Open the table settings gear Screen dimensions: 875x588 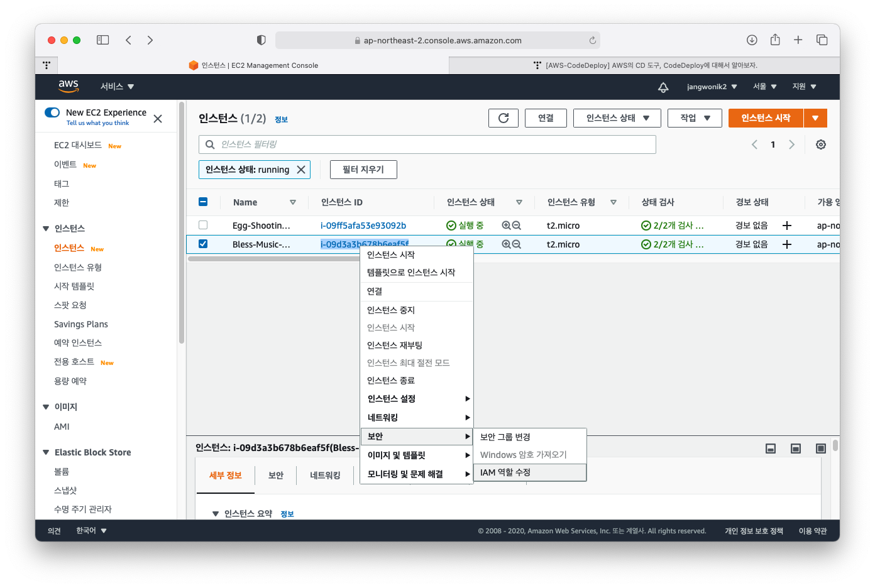click(821, 144)
